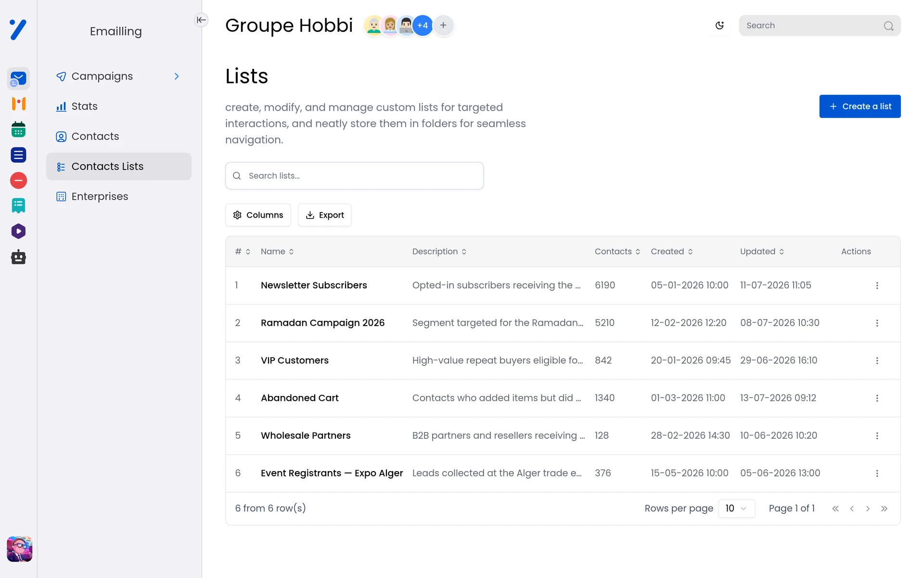The width and height of the screenshot is (924, 578).
Task: Open the Emailing app icon in sidebar
Action: 18,79
